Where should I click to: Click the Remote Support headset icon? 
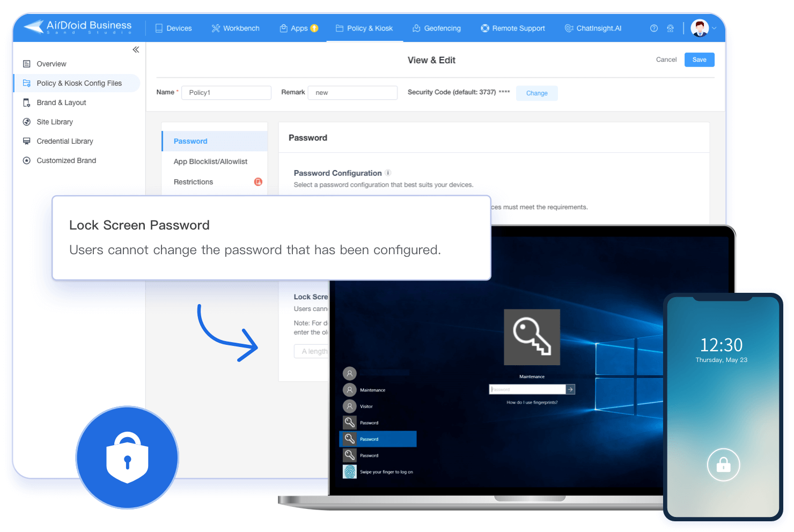click(484, 28)
